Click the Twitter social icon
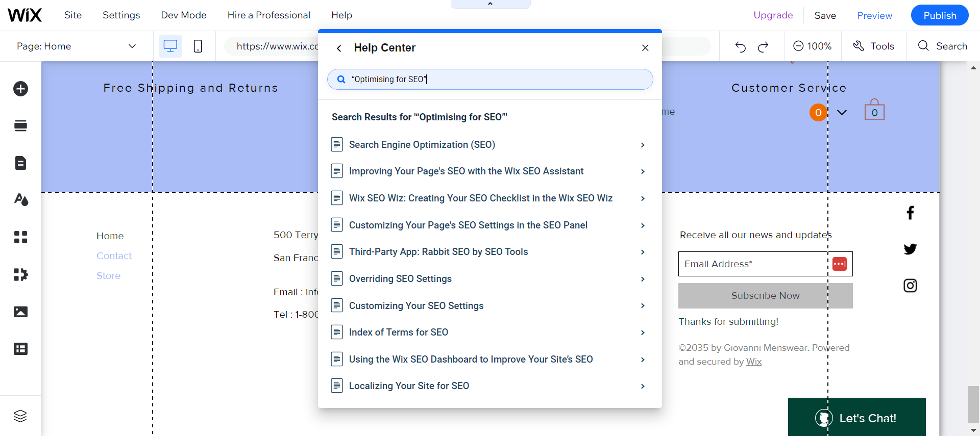This screenshot has width=980, height=436. click(910, 249)
